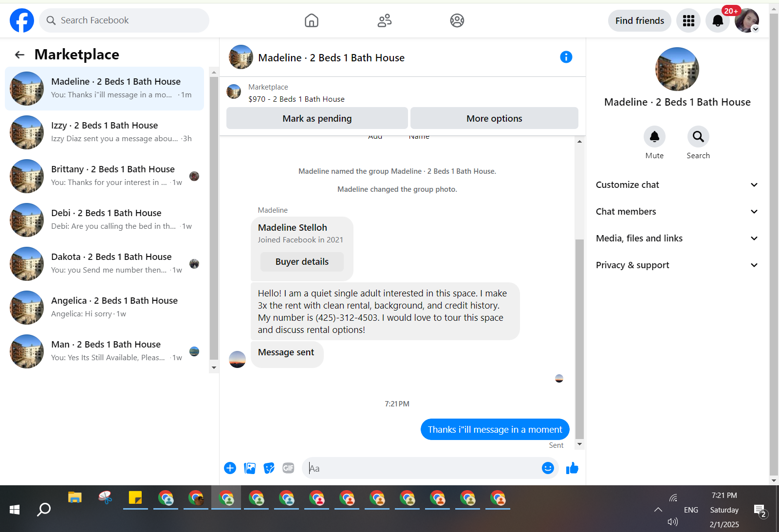Send a thumbs up like

[572, 468]
